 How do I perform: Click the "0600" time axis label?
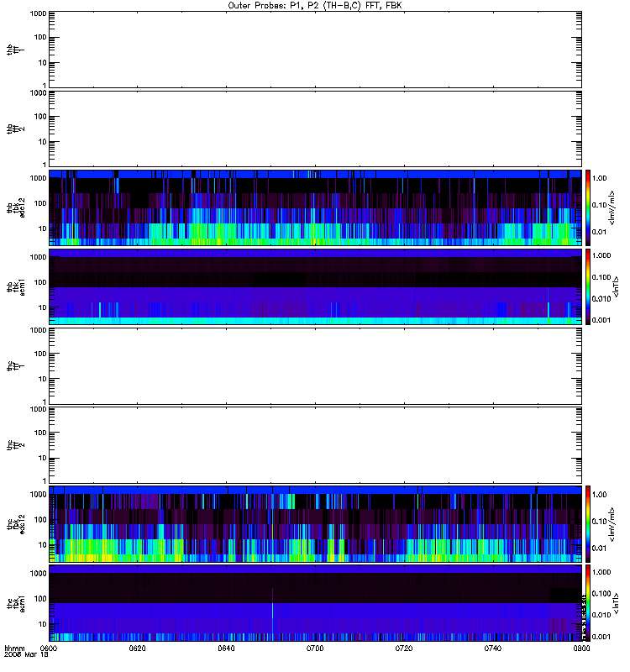coord(48,648)
